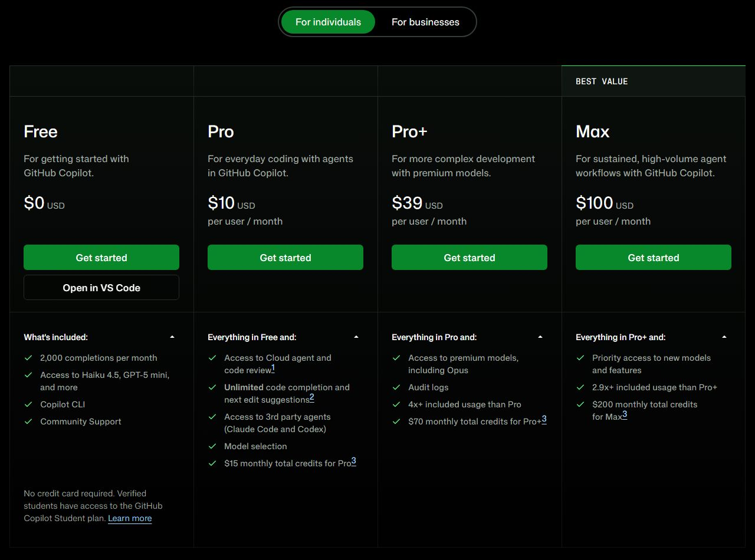
Task: Click 4x+ included usage than Pro text
Action: pos(465,404)
